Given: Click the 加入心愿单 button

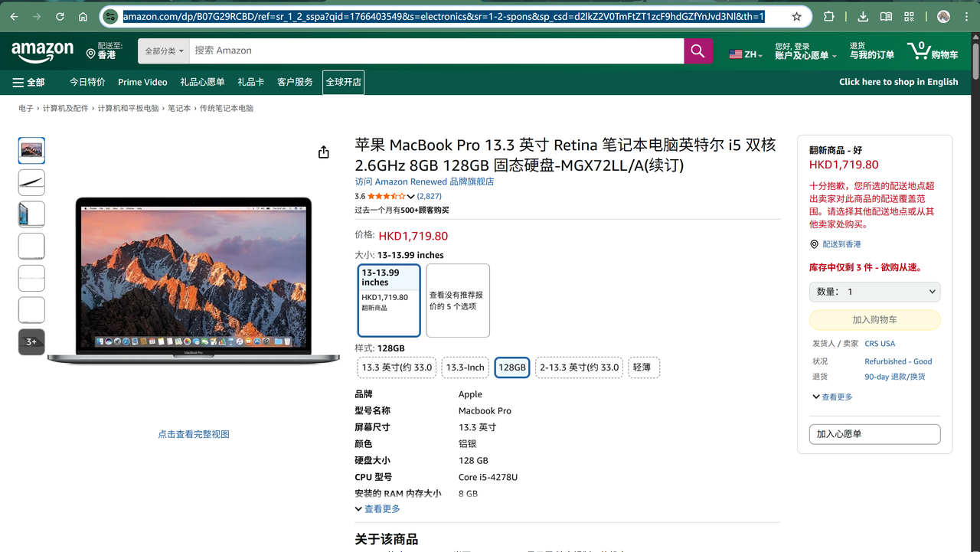Looking at the screenshot, I should click(874, 434).
